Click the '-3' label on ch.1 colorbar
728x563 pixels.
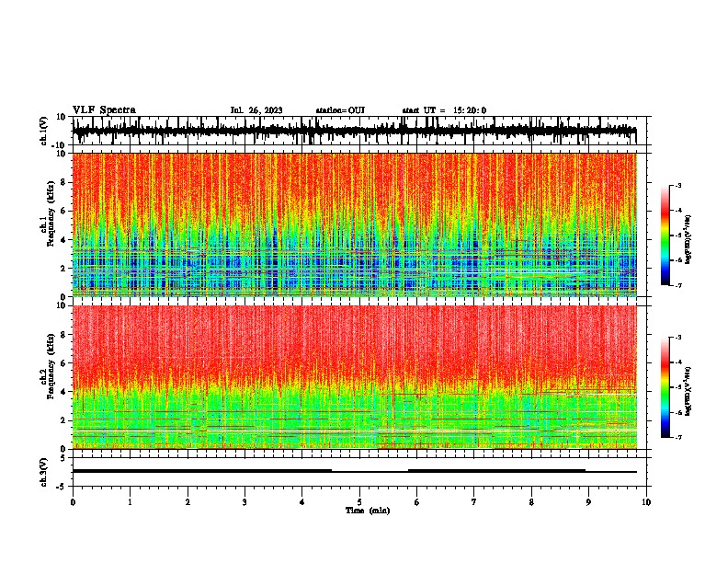pyautogui.click(x=678, y=185)
